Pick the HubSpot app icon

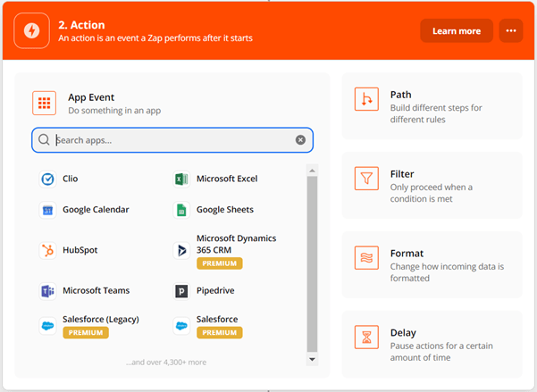click(x=47, y=250)
